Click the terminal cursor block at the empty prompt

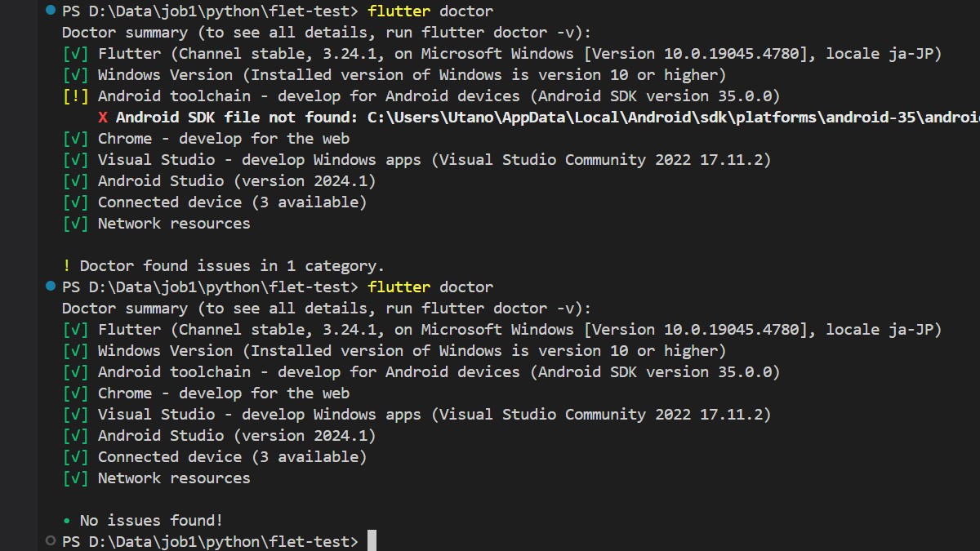click(372, 541)
